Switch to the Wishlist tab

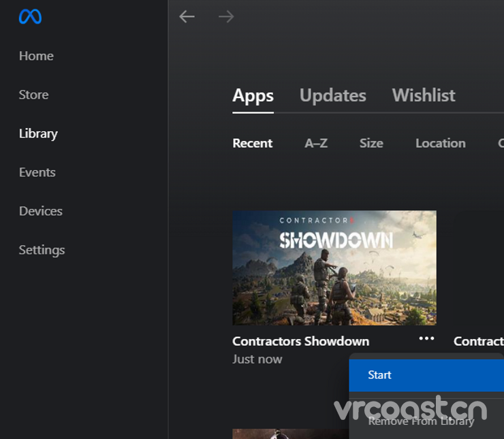[424, 95]
